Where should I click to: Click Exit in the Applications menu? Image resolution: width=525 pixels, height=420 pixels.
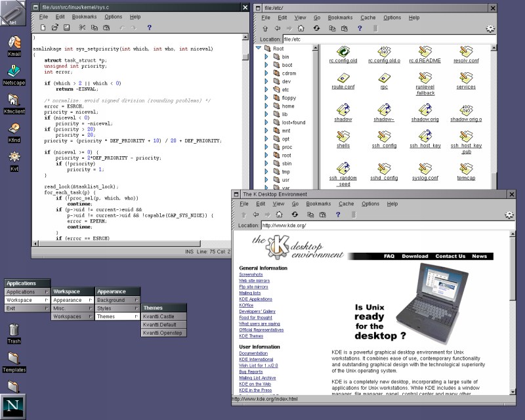point(27,308)
